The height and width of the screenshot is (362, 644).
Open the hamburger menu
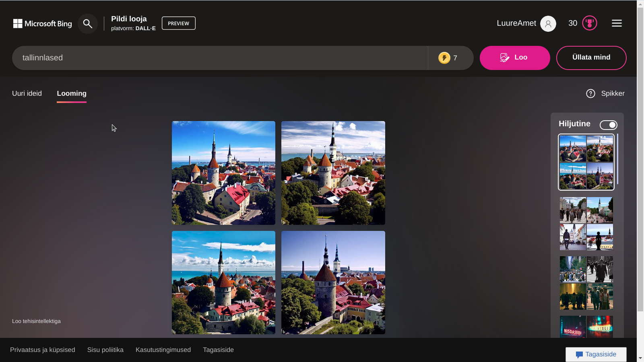pyautogui.click(x=617, y=23)
